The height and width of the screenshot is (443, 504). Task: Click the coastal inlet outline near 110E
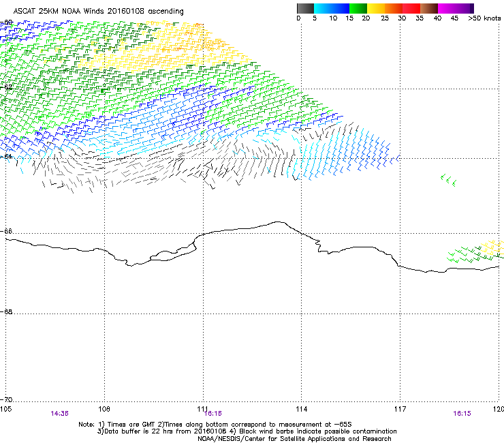click(x=174, y=253)
